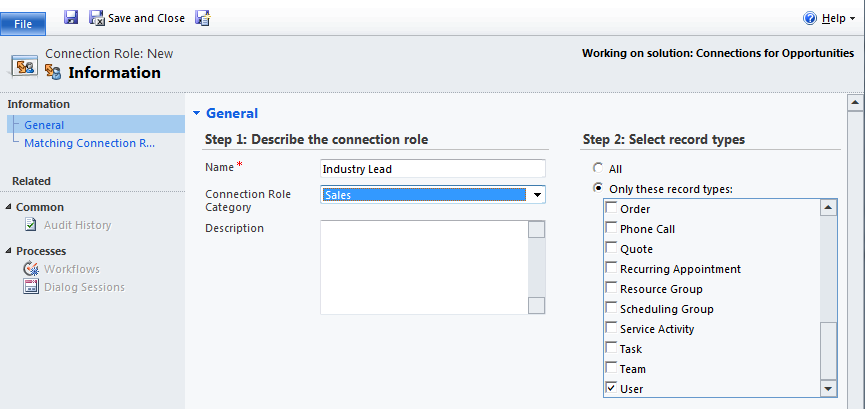Click the Save and New icon
Image resolution: width=865 pixels, height=409 pixels.
coord(203,17)
